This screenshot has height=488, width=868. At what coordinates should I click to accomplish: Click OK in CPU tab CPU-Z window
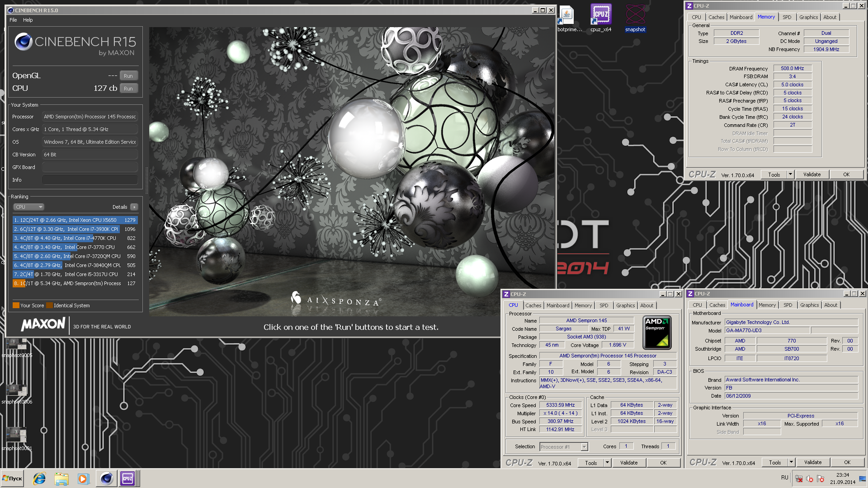[x=663, y=463]
